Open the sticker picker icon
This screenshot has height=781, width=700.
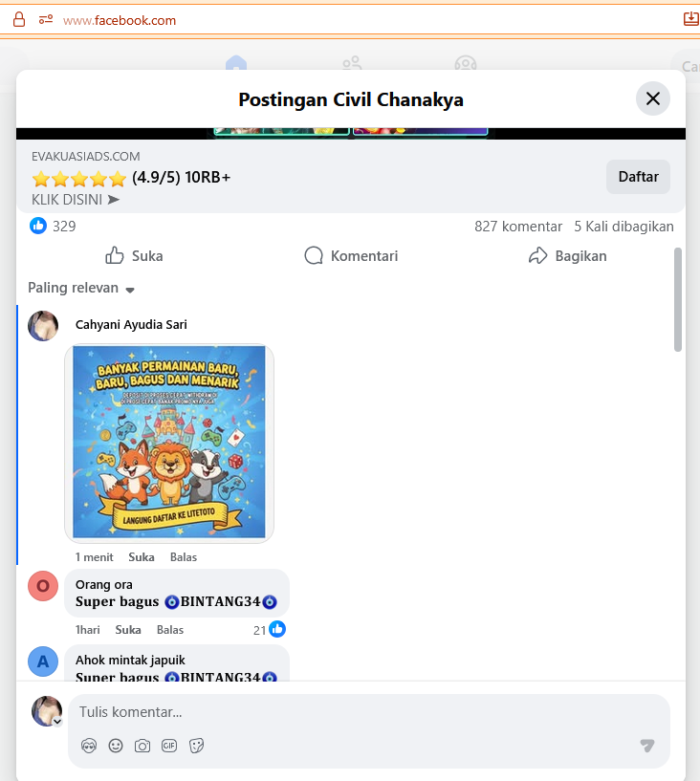tap(196, 746)
